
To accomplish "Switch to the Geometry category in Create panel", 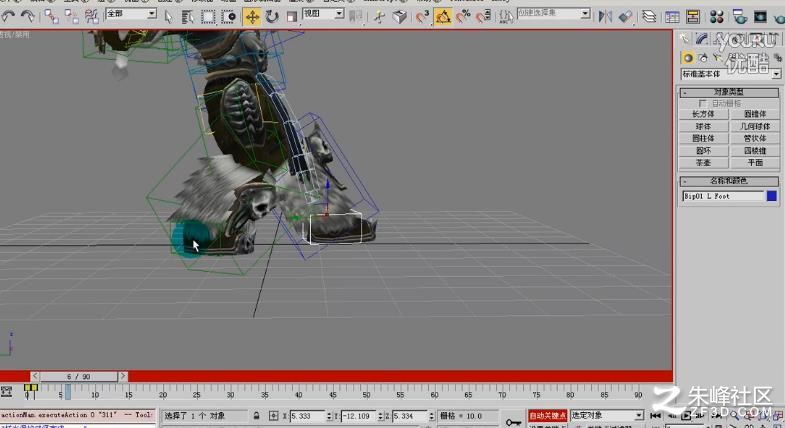I will tap(688, 58).
